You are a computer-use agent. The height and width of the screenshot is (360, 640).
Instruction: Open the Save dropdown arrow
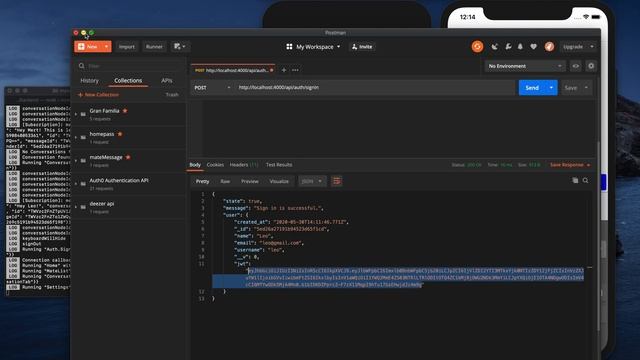[587, 88]
